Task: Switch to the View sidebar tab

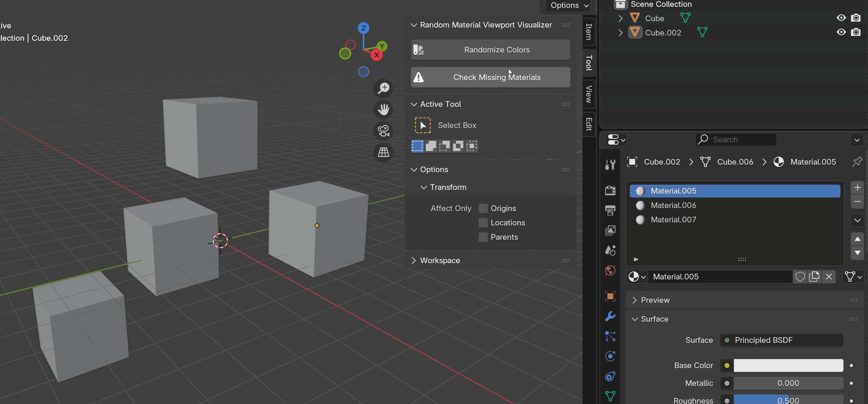Action: [589, 94]
